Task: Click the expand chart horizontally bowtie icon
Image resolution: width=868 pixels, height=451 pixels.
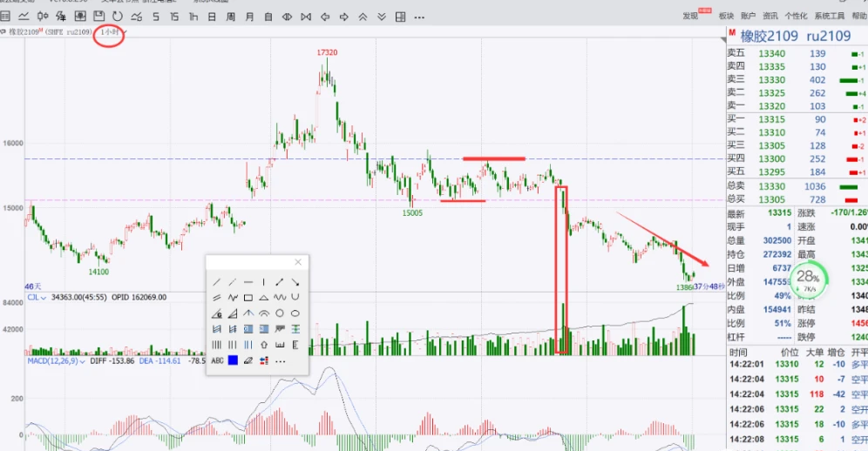Action: tap(306, 17)
